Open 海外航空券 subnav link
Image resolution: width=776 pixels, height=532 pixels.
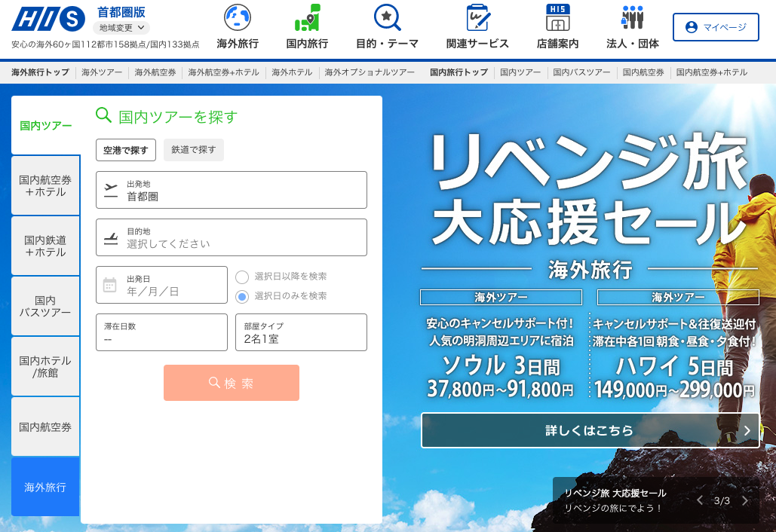click(x=155, y=72)
